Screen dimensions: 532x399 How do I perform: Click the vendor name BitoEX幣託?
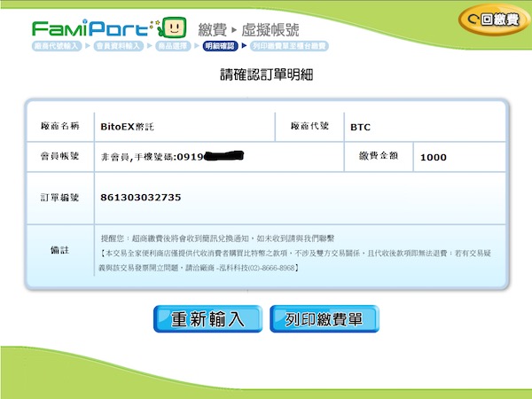[127, 127]
